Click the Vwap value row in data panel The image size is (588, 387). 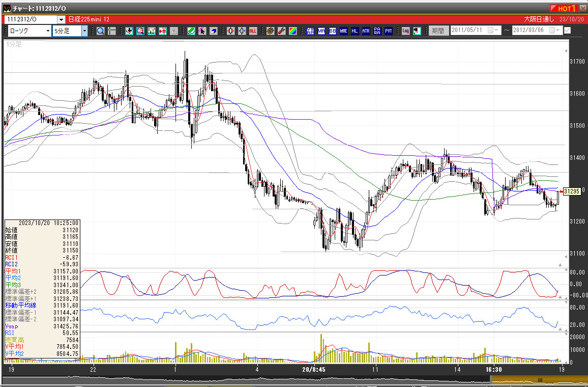[42, 326]
